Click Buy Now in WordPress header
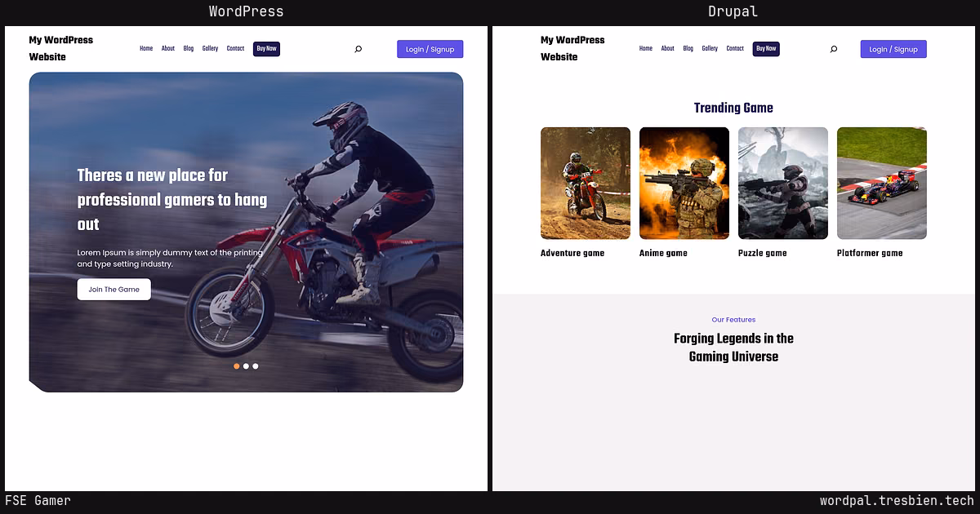 (x=266, y=49)
